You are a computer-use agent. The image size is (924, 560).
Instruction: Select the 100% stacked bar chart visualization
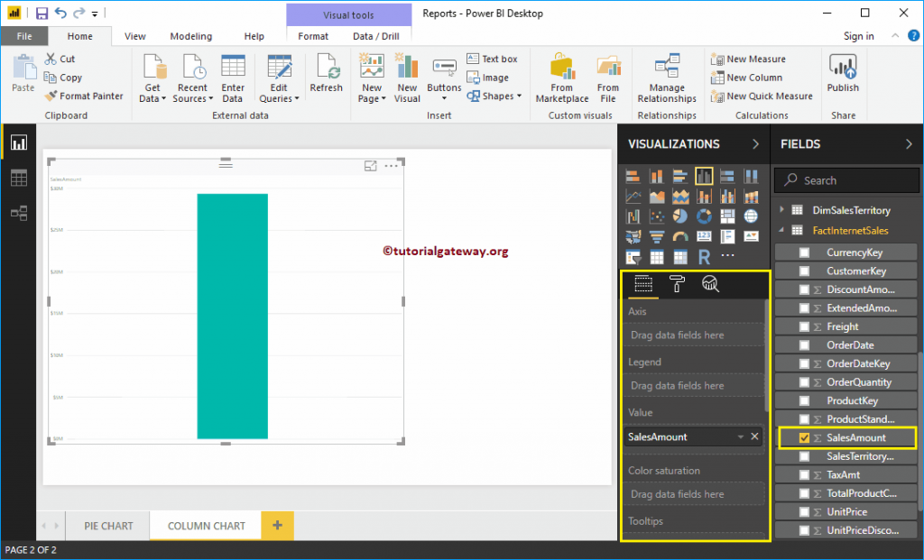[x=727, y=176]
